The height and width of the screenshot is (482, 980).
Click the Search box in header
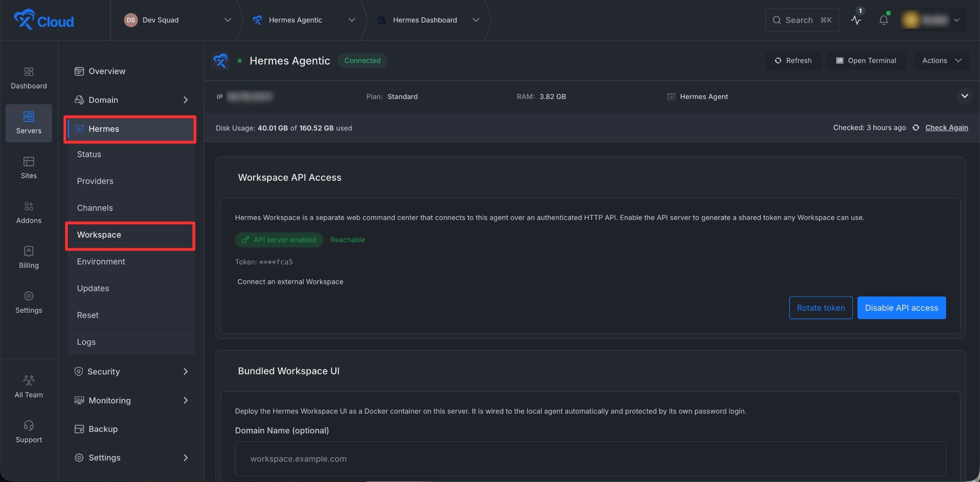(802, 20)
